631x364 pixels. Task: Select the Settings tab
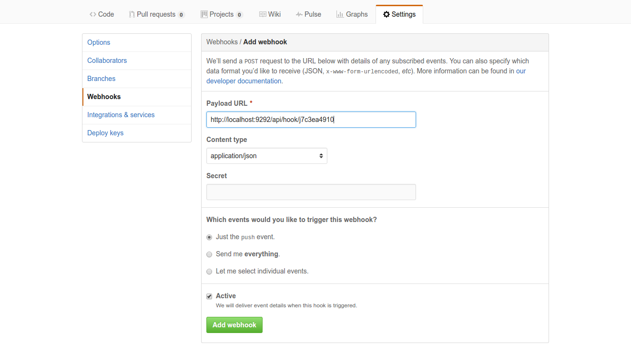tap(399, 14)
